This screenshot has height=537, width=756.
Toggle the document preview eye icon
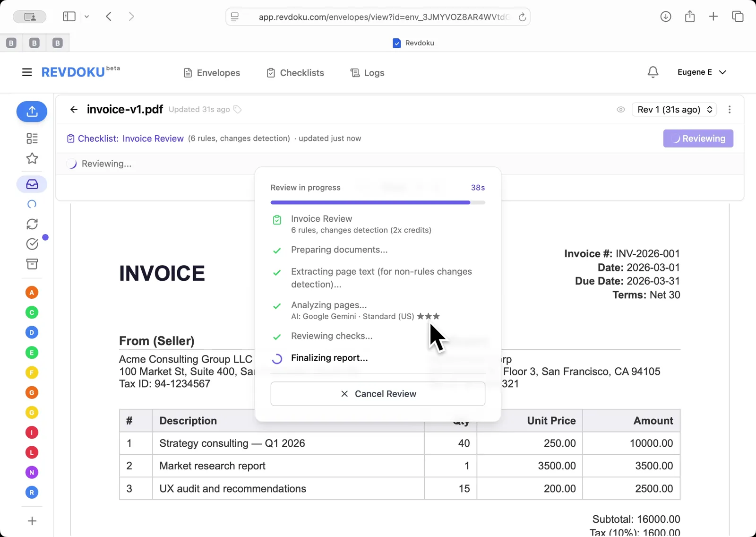coord(620,109)
